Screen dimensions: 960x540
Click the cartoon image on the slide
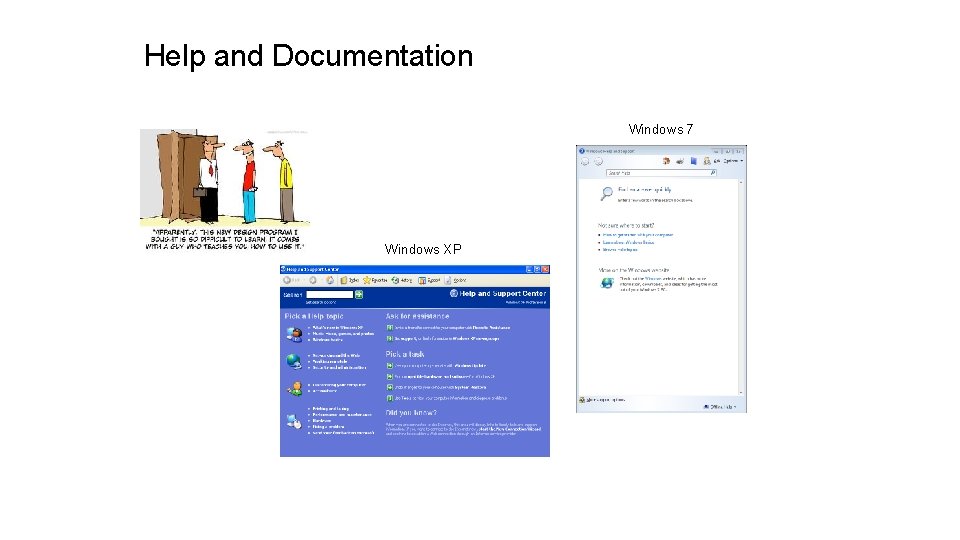pyautogui.click(x=225, y=189)
